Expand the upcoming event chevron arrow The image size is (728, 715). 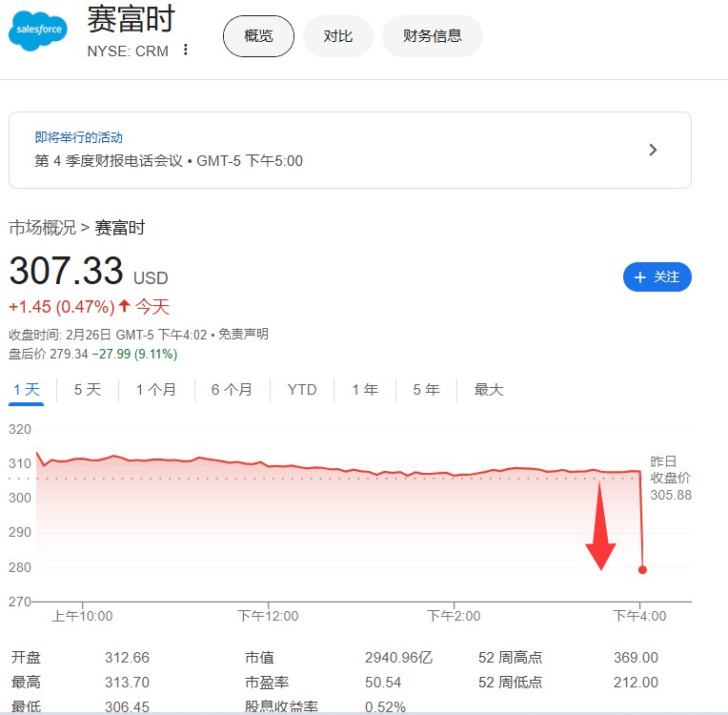tap(653, 150)
